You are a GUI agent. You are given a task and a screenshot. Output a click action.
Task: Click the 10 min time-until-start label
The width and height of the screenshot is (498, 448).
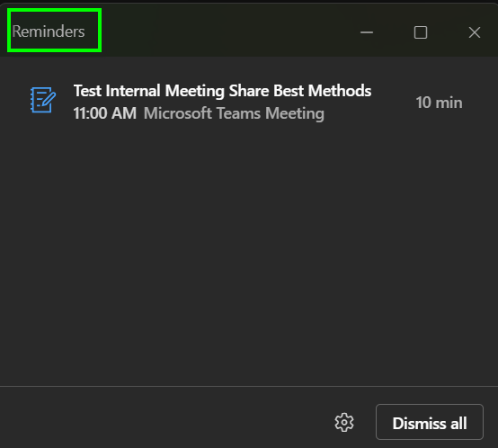[x=439, y=103]
